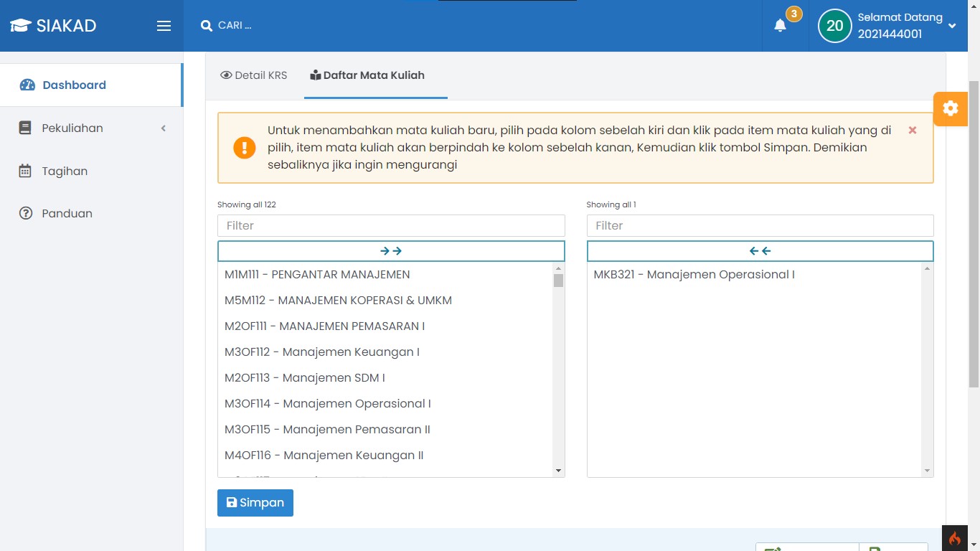980x551 pixels.
Task: Open Panduan help page
Action: [91, 213]
